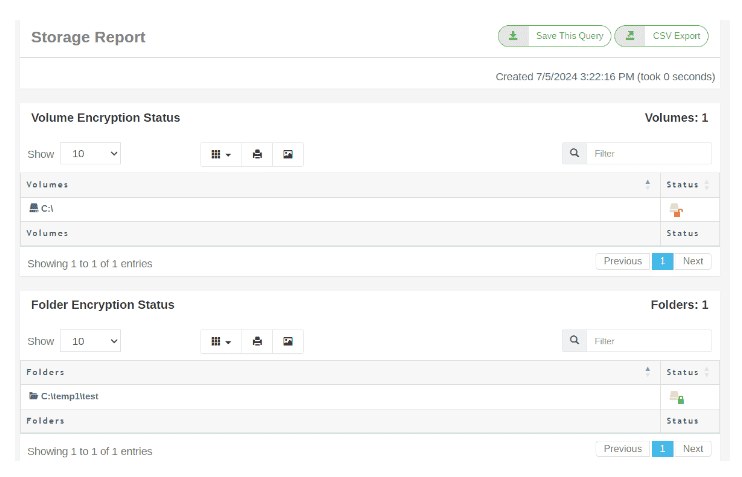Click the search icon beside Volume filter

point(574,154)
